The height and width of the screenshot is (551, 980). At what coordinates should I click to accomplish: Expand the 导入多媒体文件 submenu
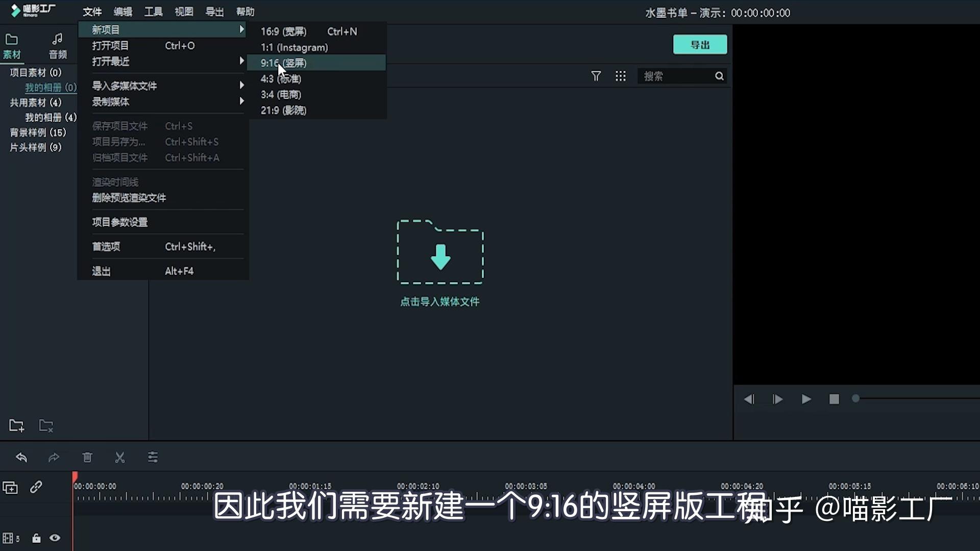click(x=163, y=85)
